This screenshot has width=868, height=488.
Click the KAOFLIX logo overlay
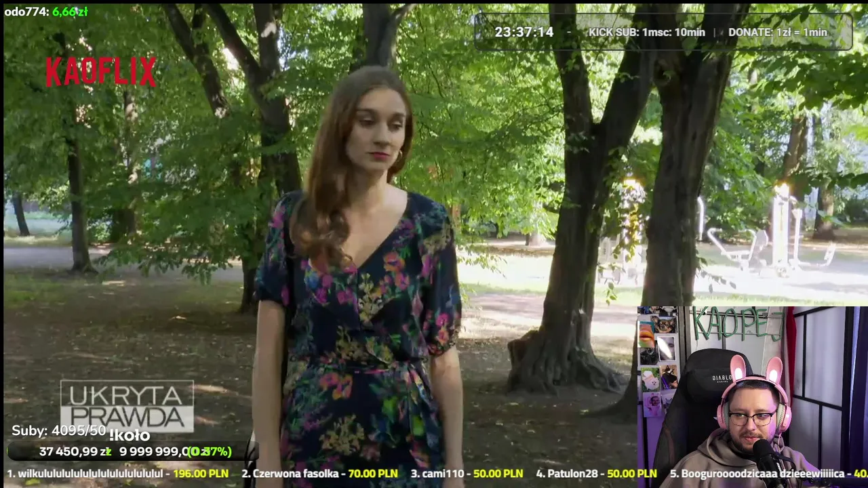[x=101, y=72]
